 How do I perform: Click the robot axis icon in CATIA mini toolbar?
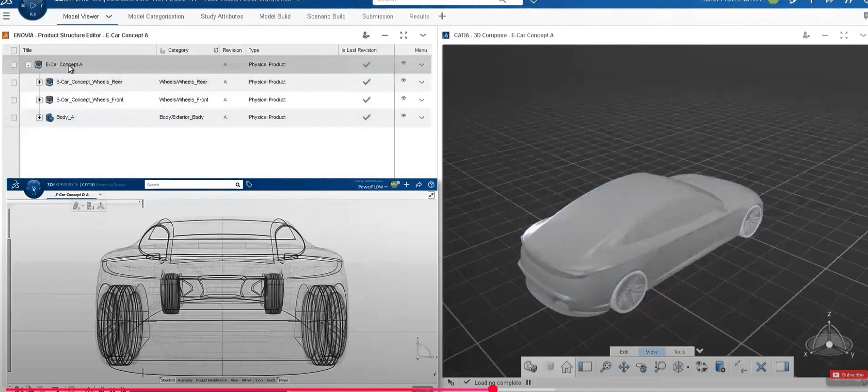coord(100,206)
